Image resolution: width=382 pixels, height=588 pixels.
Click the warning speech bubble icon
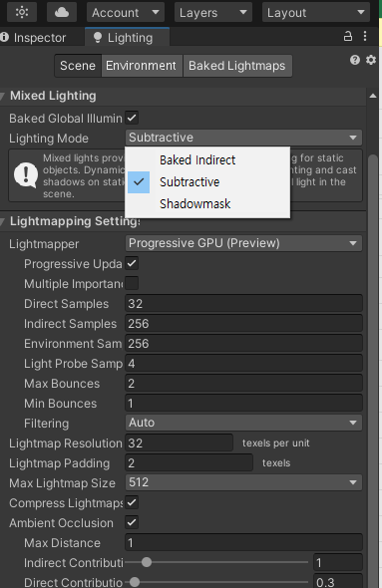tap(26, 175)
